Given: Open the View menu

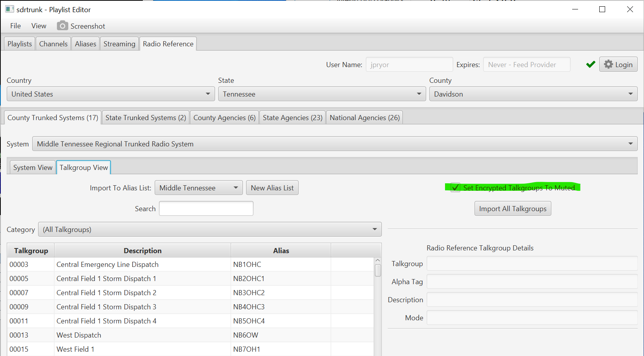Looking at the screenshot, I should (x=38, y=26).
